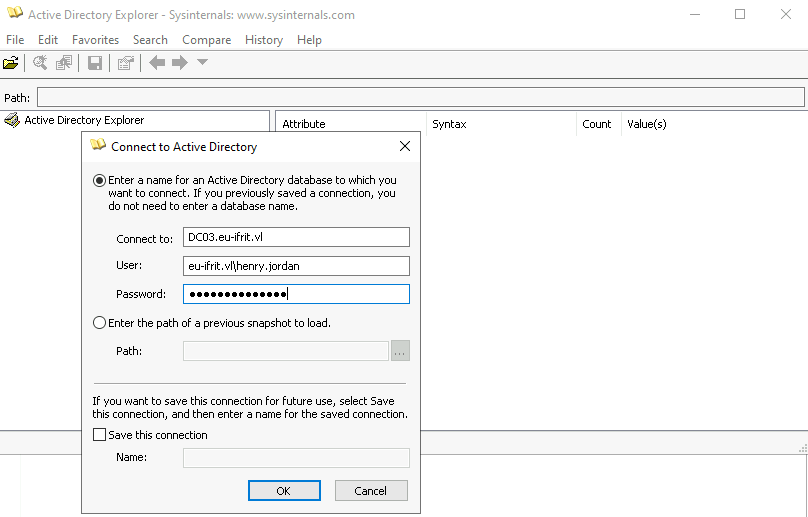Click the Search Container toolbar icon
This screenshot has height=517, width=808.
click(x=40, y=63)
